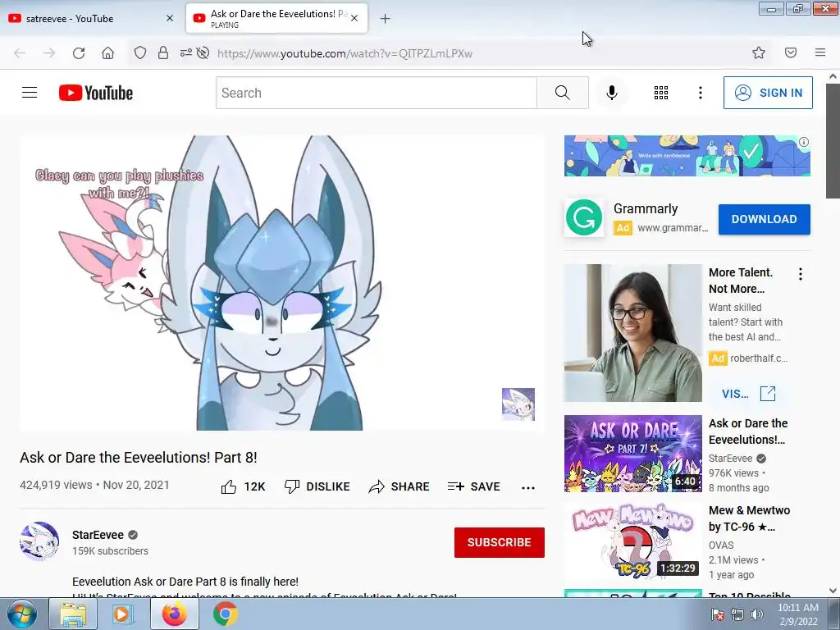Focus the YouTube Search field
This screenshot has width=840, height=630.
[376, 93]
